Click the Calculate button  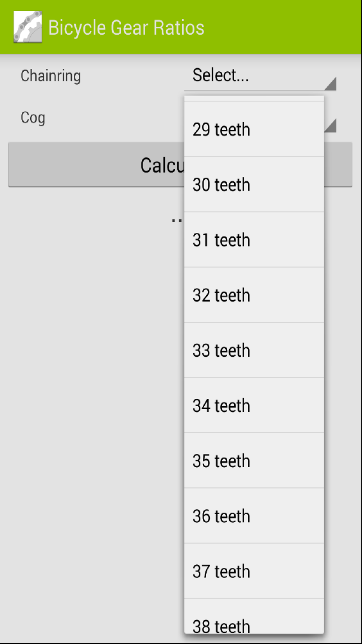(97, 165)
